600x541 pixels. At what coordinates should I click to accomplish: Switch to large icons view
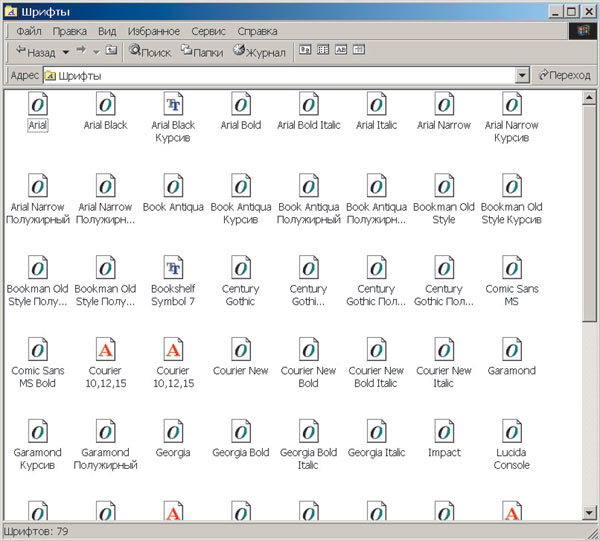tap(305, 49)
